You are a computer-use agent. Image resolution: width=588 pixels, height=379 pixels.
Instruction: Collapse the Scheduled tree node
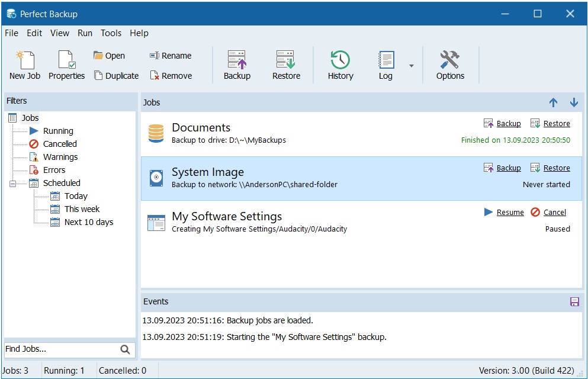coord(13,184)
